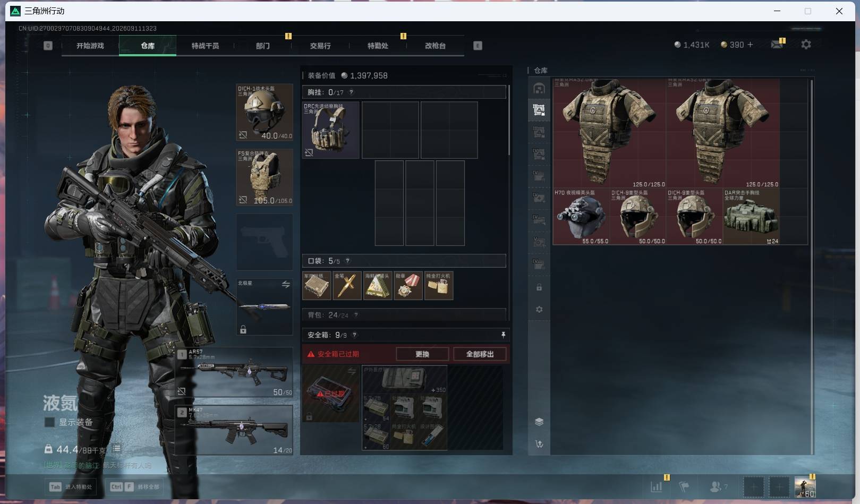Expand the weight details list icon
860x504 pixels.
116,449
